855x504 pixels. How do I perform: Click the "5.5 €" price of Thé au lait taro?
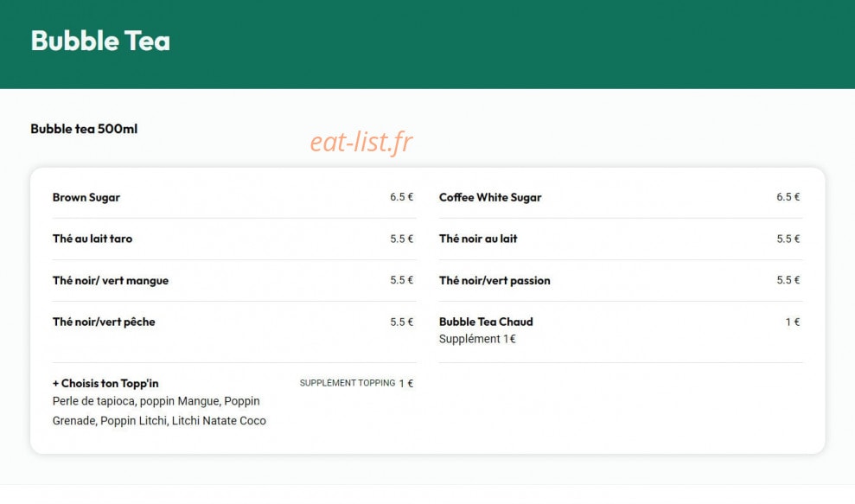401,239
